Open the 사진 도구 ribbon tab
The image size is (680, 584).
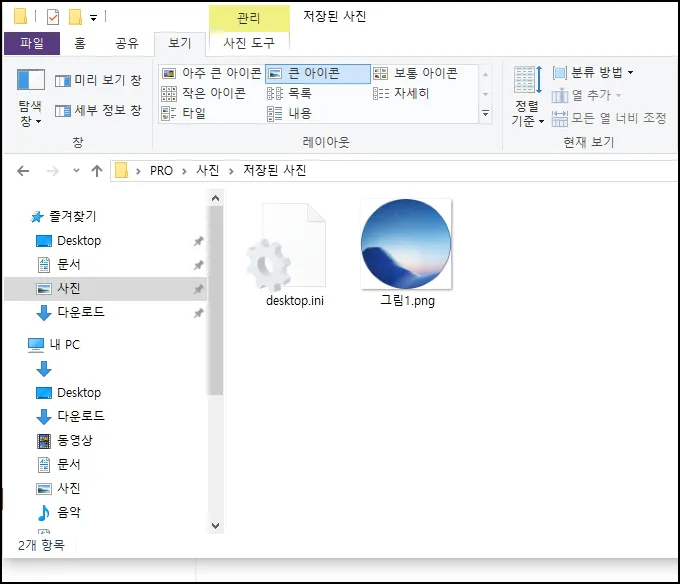[x=249, y=43]
